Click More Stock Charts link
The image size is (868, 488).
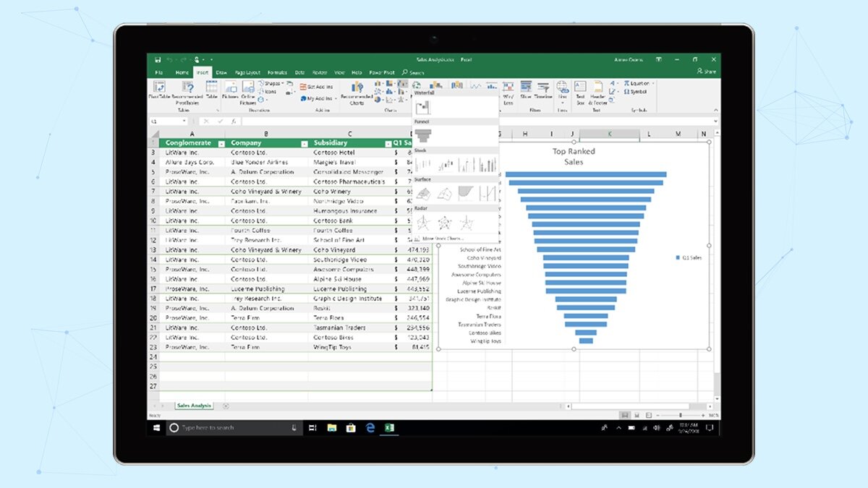[443, 238]
